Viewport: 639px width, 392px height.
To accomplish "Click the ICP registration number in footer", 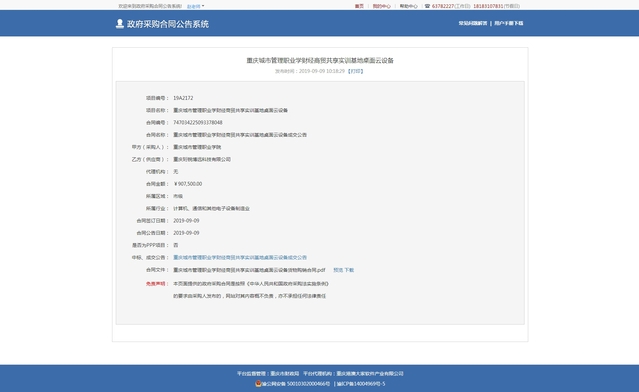I will [x=361, y=384].
